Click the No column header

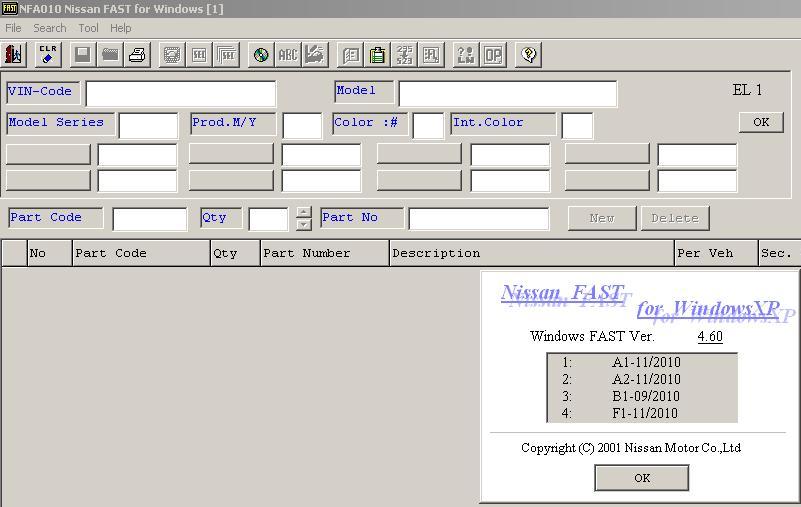tap(50, 254)
